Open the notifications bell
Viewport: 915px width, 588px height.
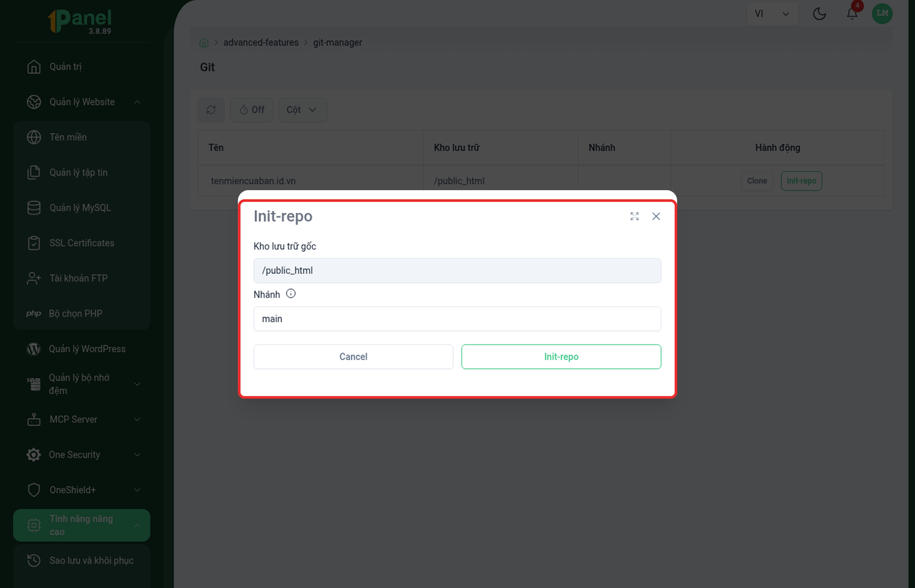(x=852, y=14)
